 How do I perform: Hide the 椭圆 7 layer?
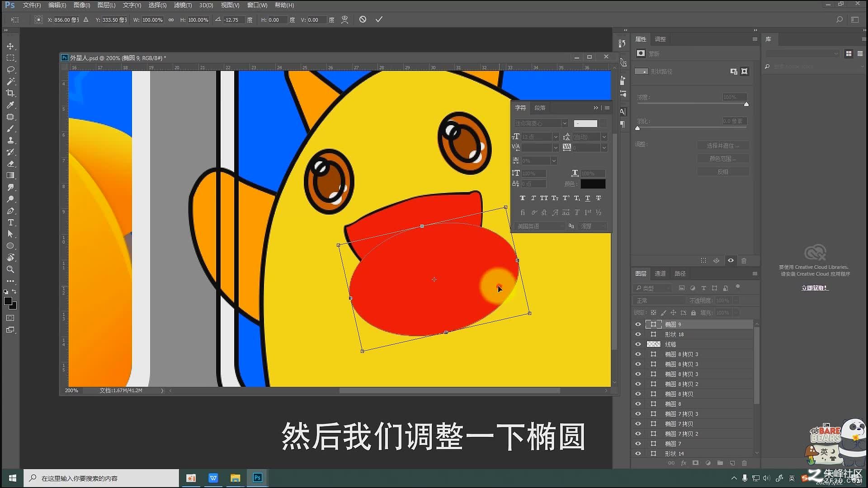tap(638, 444)
